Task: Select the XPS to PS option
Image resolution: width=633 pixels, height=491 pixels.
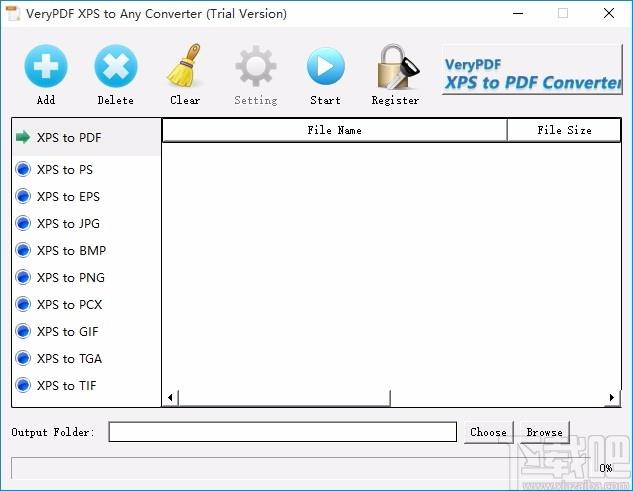Action: 65,170
